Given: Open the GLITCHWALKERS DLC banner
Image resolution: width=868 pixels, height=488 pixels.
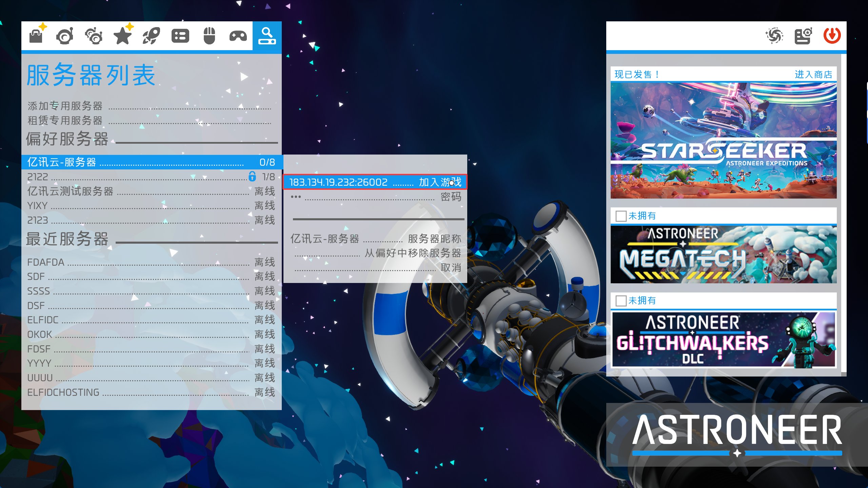Looking at the screenshot, I should [723, 339].
